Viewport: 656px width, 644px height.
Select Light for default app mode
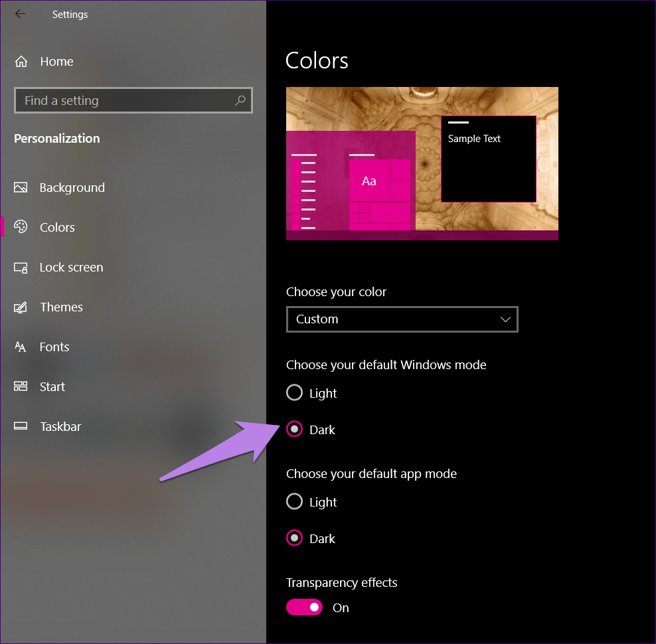294,502
